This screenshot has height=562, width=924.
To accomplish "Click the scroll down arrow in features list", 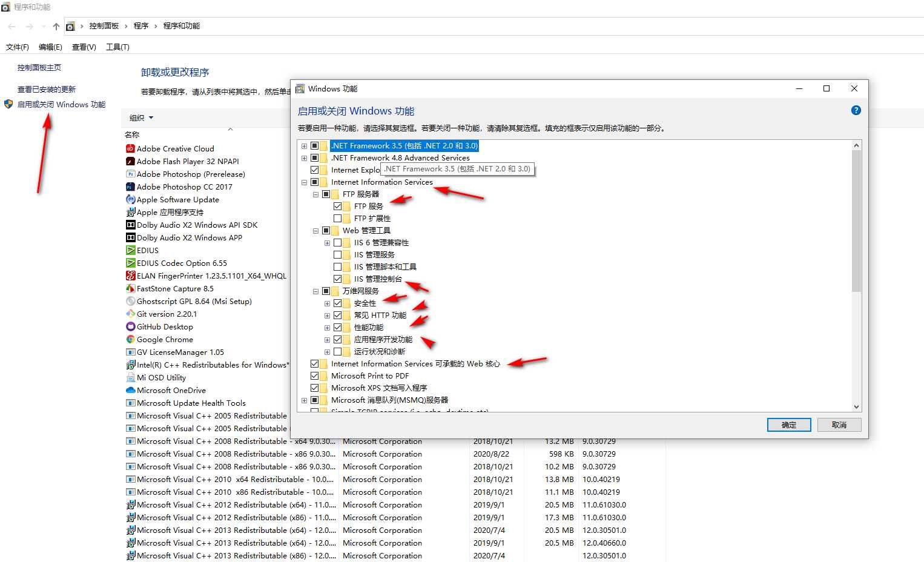I will point(856,407).
